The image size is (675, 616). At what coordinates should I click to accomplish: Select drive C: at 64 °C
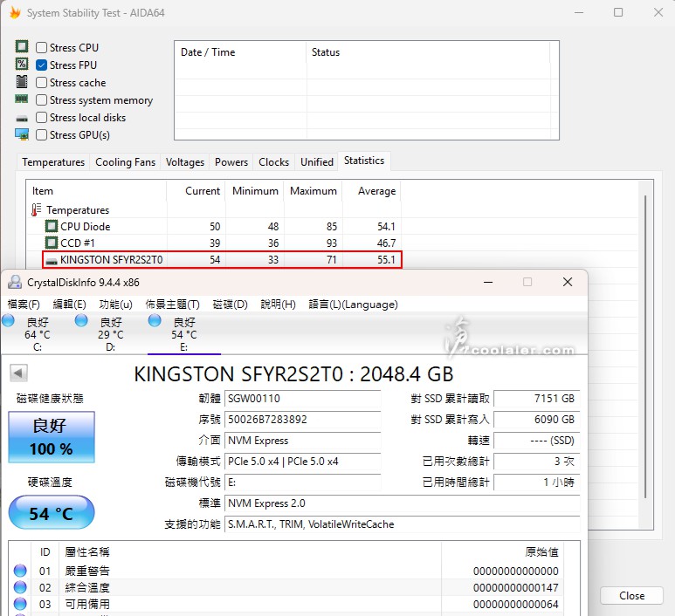point(37,334)
